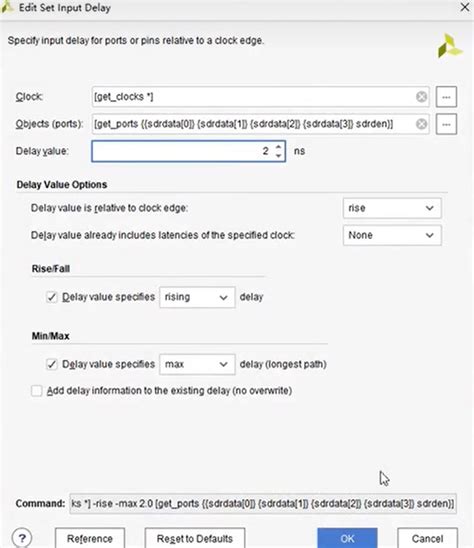Uncheck Min/Max delay value specifies checkbox
Image resolution: width=474 pixels, height=548 pixels.
coord(52,365)
